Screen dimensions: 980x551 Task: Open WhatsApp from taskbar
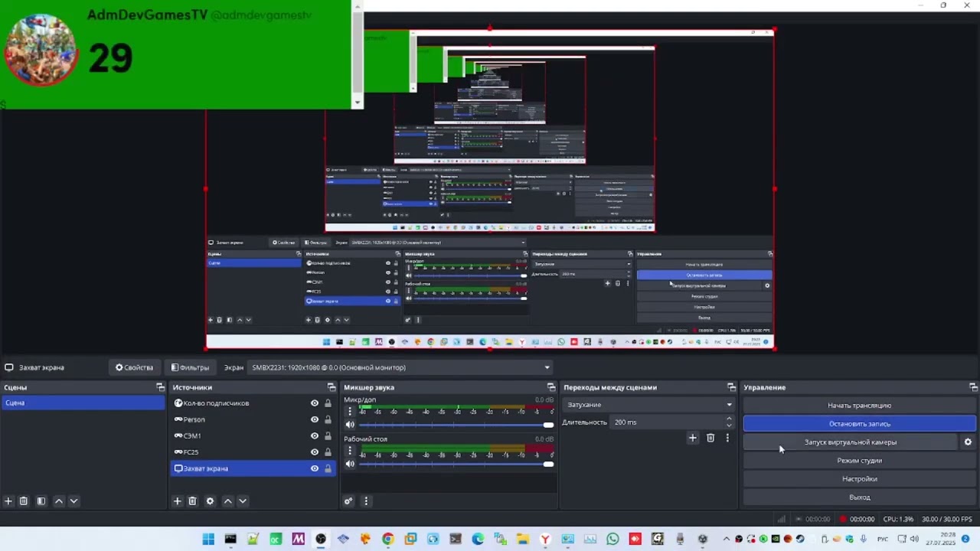[612, 539]
